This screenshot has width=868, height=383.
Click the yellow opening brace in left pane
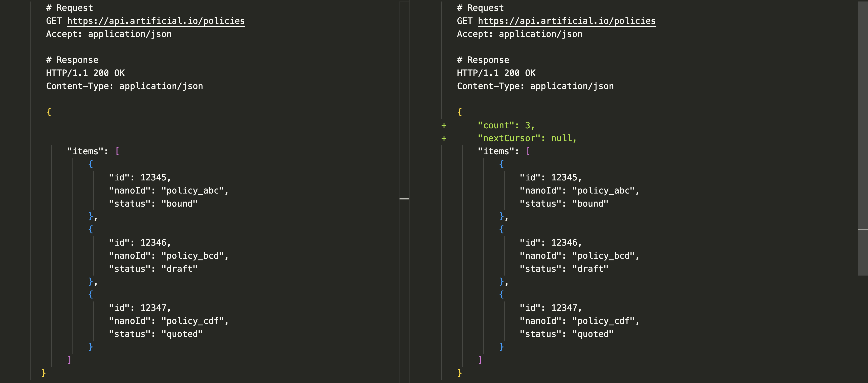pyautogui.click(x=49, y=112)
